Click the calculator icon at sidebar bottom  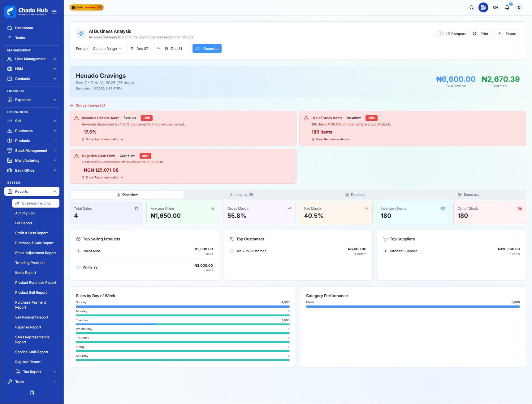pyautogui.click(x=32, y=393)
